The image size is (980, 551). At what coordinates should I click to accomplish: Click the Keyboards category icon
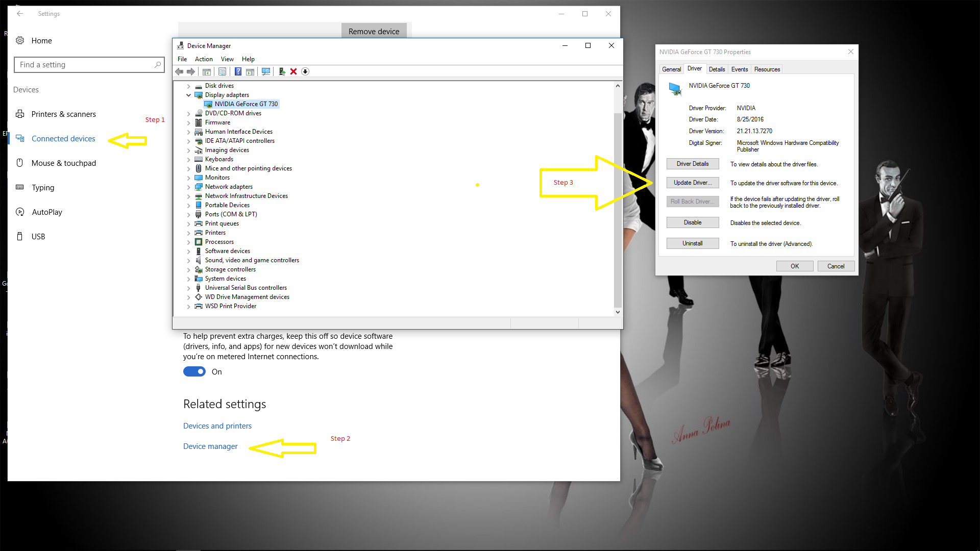coord(199,159)
